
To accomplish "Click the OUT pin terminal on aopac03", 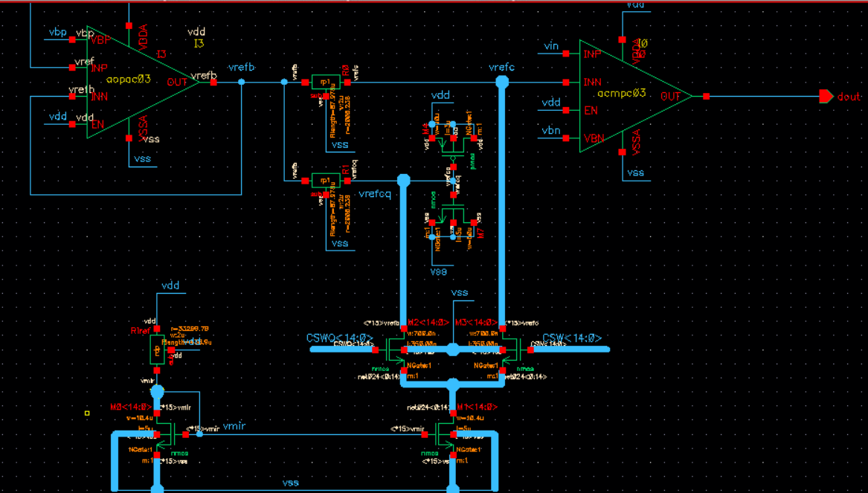I will click(x=213, y=82).
